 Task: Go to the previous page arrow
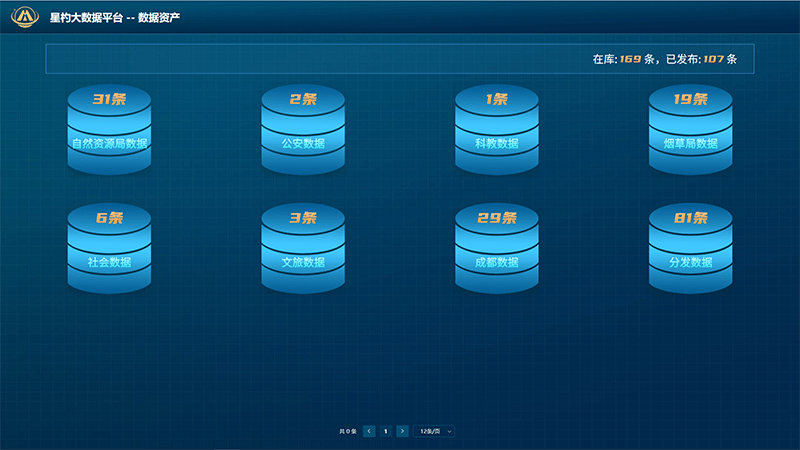[369, 431]
